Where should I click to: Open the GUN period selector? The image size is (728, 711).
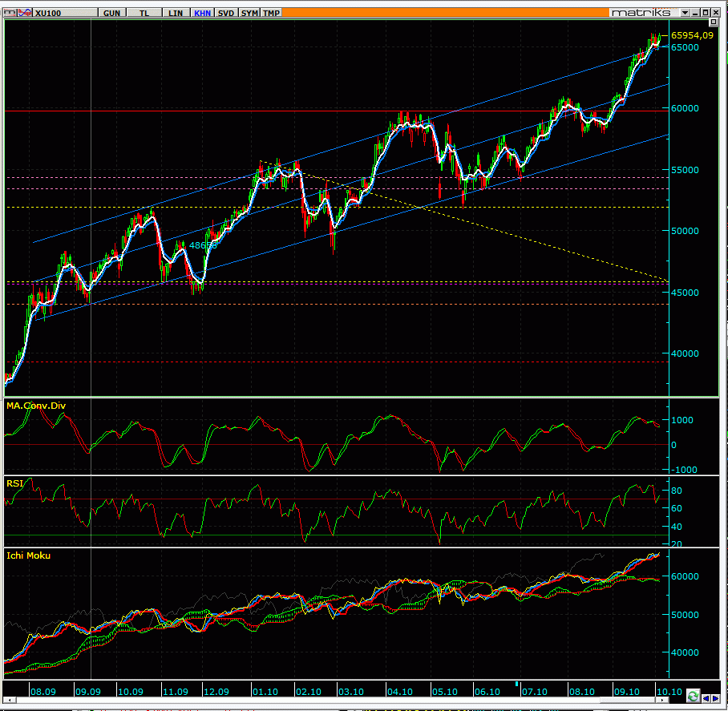(x=112, y=13)
